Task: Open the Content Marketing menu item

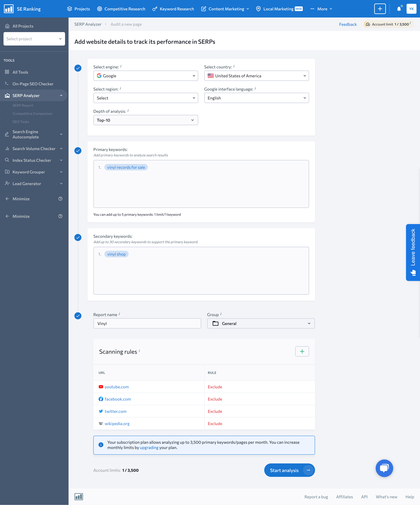Action: coord(226,8)
